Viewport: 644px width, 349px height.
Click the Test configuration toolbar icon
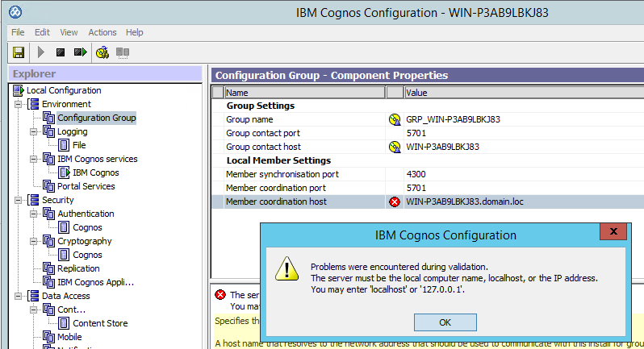pos(102,52)
